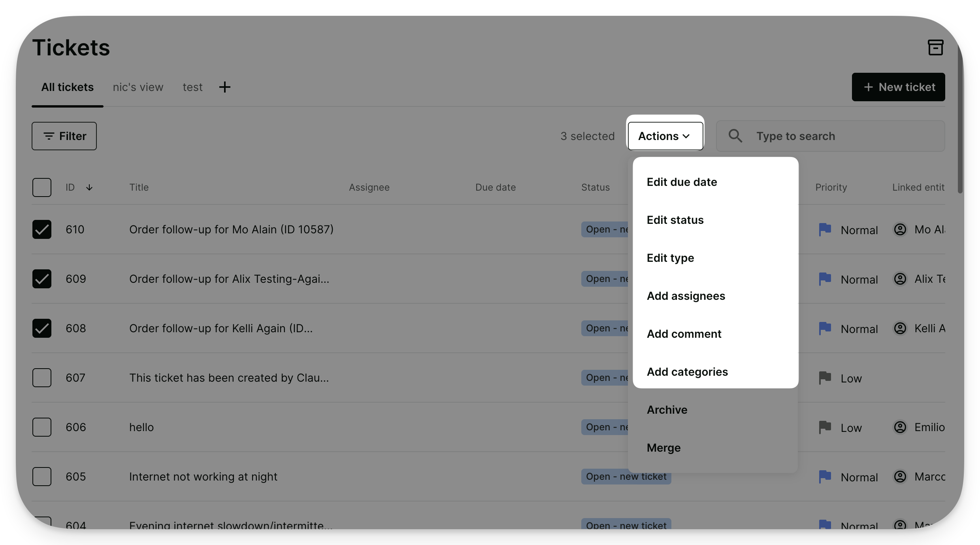Image resolution: width=980 pixels, height=545 pixels.
Task: Click the person icon beside Alix Te
Action: [900, 279]
